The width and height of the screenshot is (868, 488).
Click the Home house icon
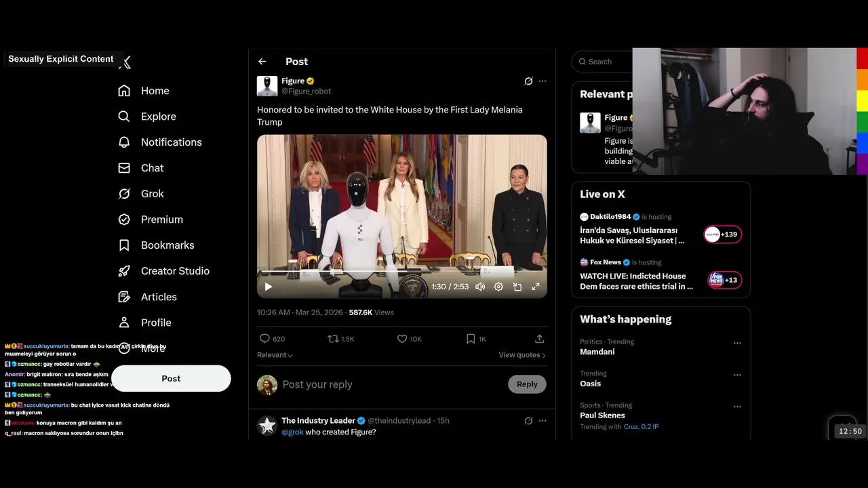[x=124, y=91]
